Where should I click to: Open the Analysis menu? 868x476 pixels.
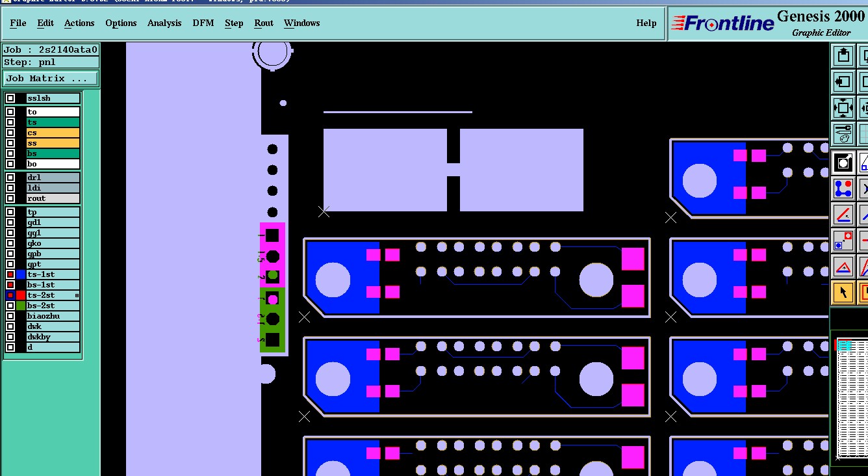(x=164, y=23)
